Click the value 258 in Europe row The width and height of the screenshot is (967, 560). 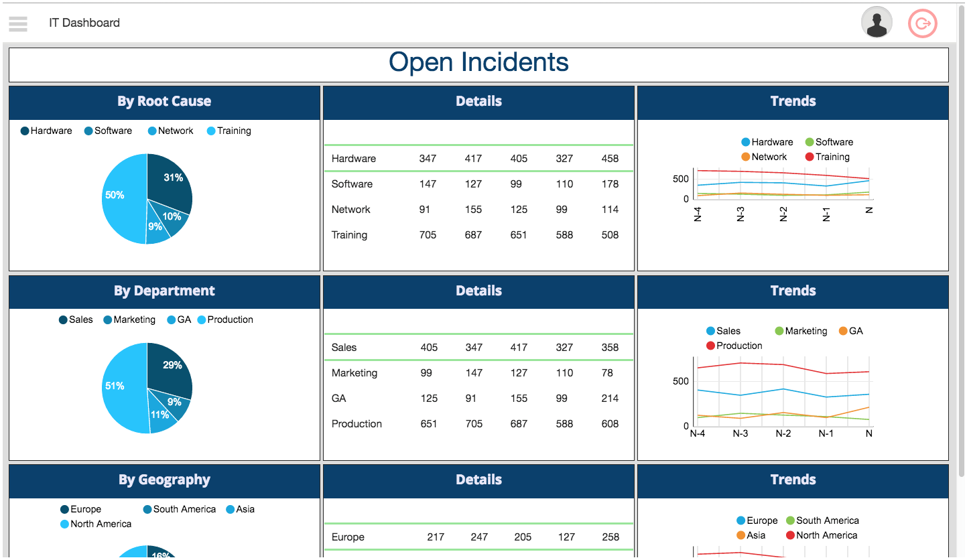click(610, 537)
